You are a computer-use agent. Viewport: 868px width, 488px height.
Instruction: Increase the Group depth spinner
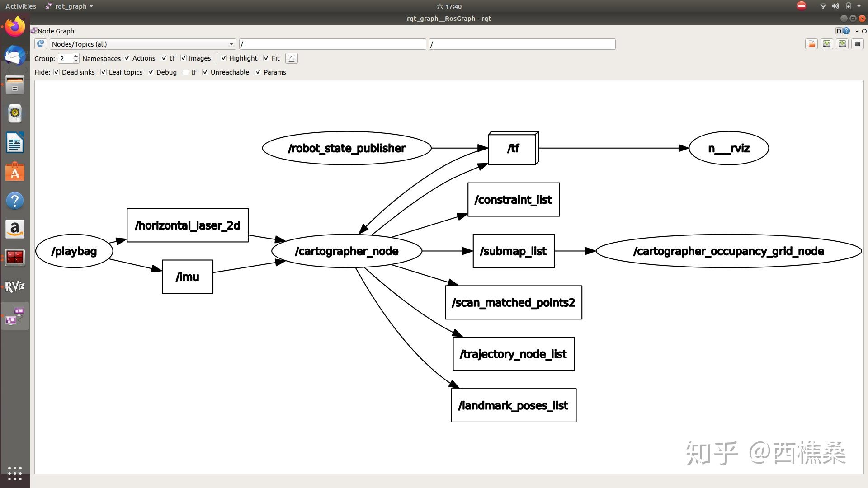[76, 56]
